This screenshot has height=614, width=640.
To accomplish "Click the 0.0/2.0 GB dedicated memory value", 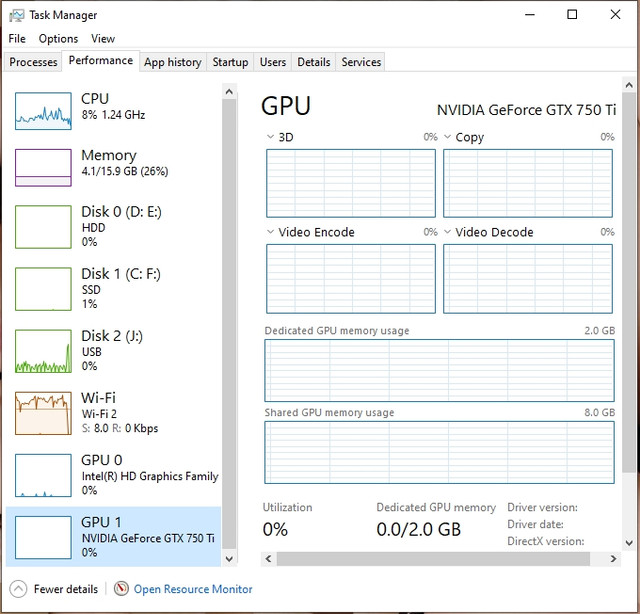I will [x=418, y=529].
